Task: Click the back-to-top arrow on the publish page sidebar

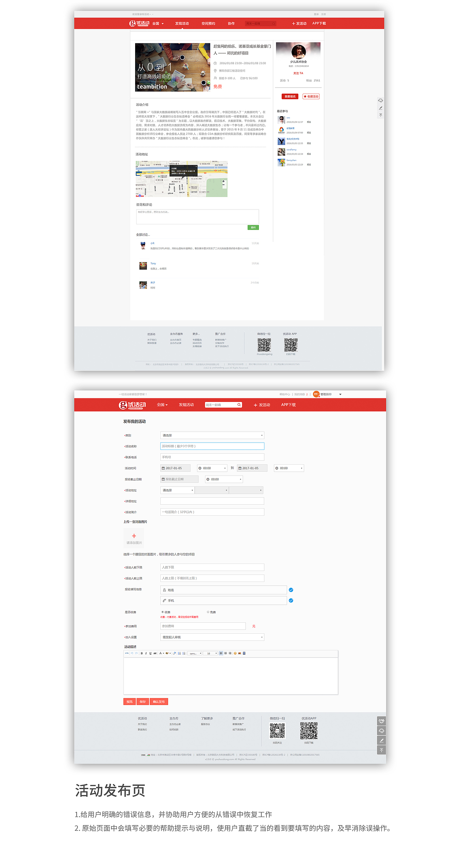Action: (x=381, y=750)
